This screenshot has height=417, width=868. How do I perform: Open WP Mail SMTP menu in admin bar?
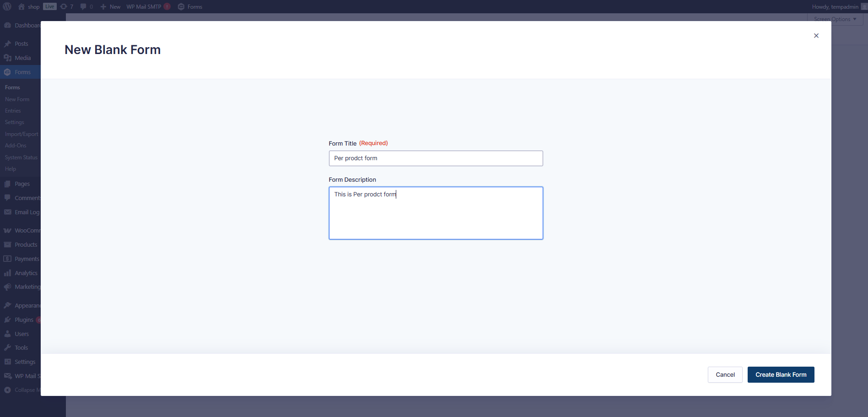[x=144, y=6]
